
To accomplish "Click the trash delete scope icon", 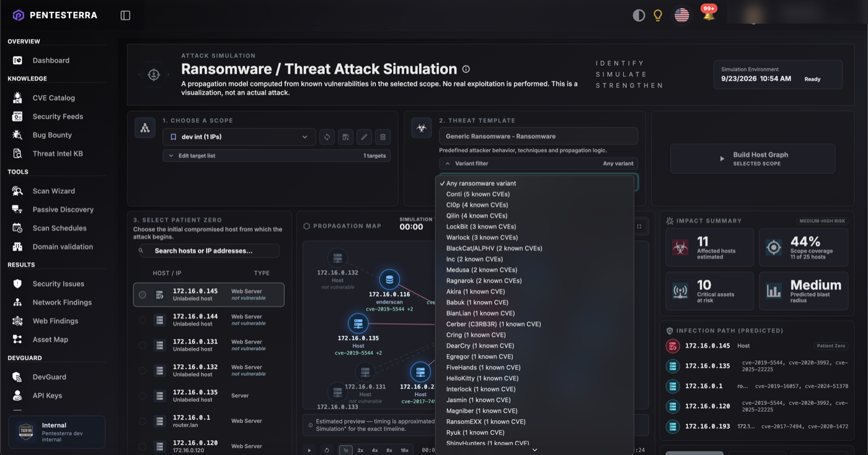I will point(383,137).
